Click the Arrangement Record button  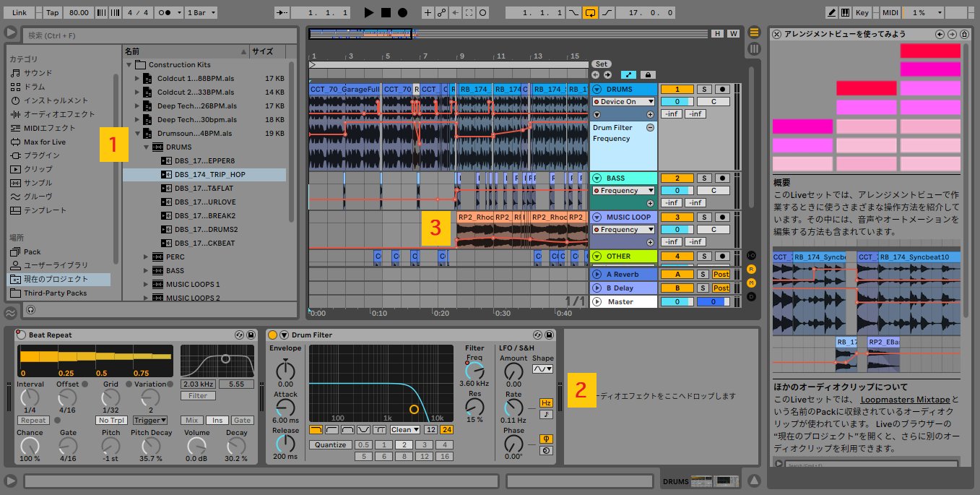pos(402,13)
